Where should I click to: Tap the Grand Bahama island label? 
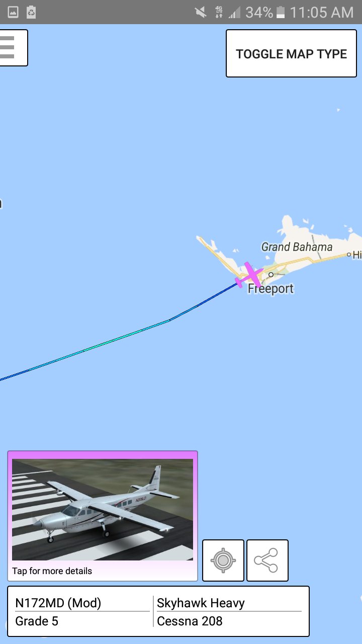(x=297, y=247)
